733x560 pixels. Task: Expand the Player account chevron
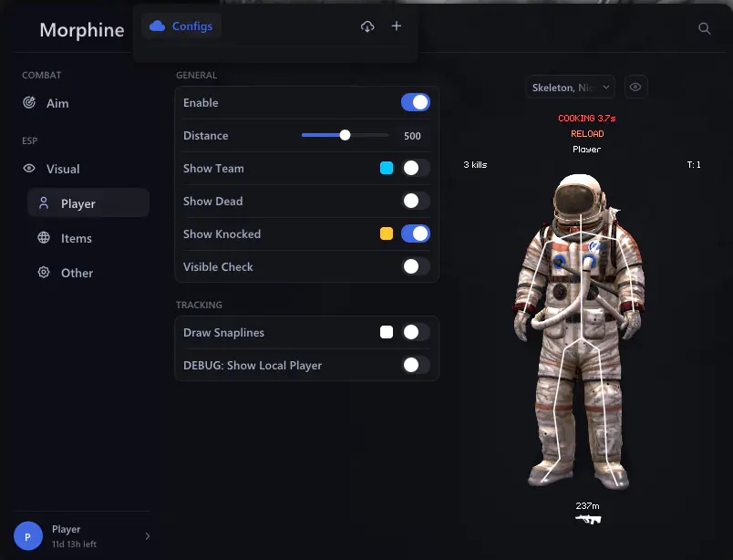pos(148,536)
